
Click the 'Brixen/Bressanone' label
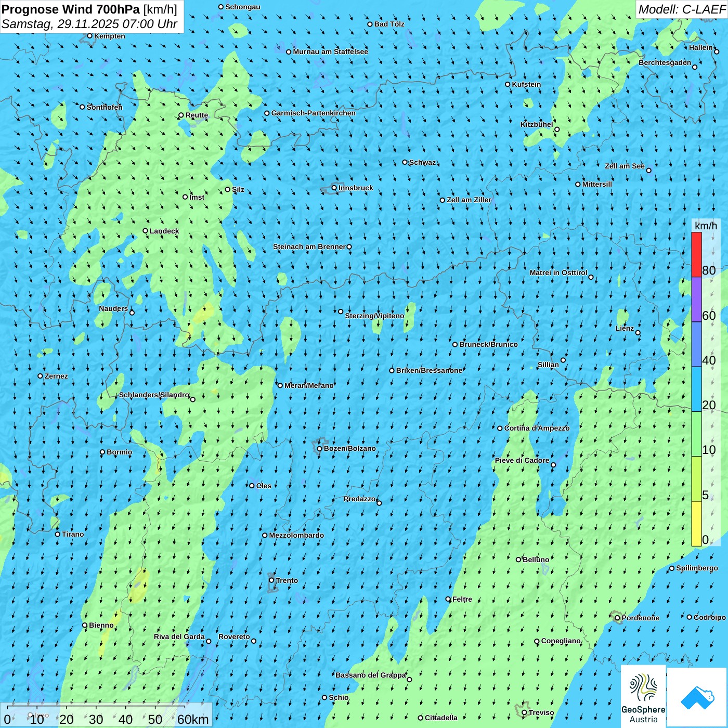coord(429,370)
